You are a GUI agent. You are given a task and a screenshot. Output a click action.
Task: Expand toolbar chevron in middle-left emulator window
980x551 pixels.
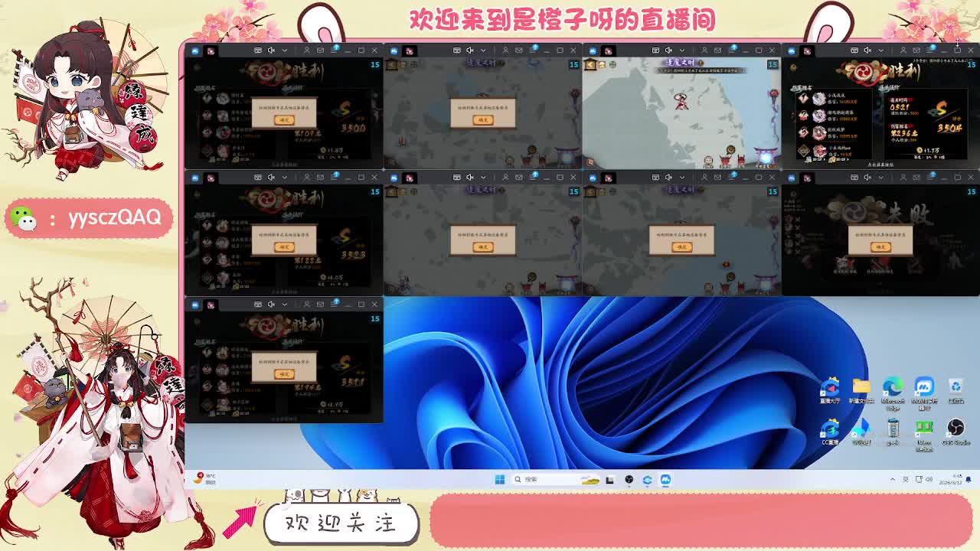285,178
